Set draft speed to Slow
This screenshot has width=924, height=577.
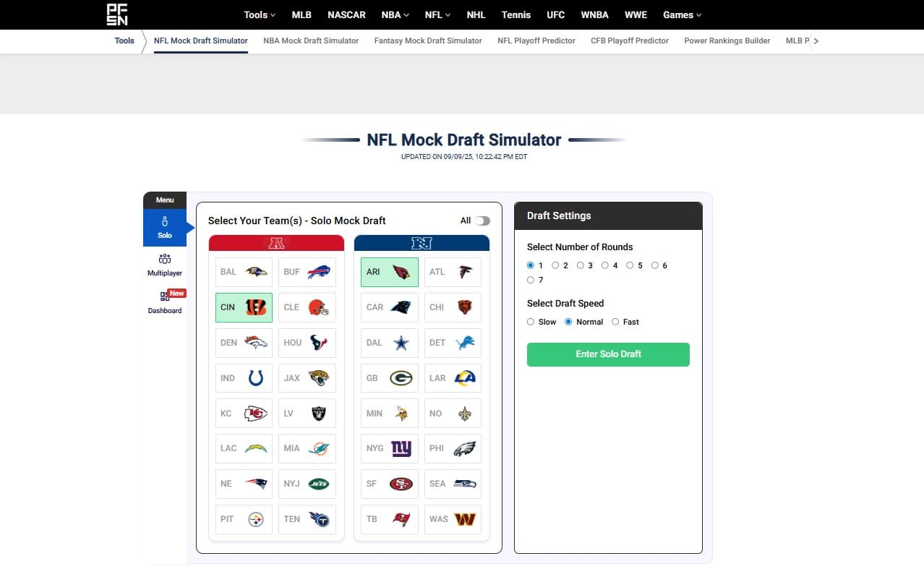[x=531, y=322]
